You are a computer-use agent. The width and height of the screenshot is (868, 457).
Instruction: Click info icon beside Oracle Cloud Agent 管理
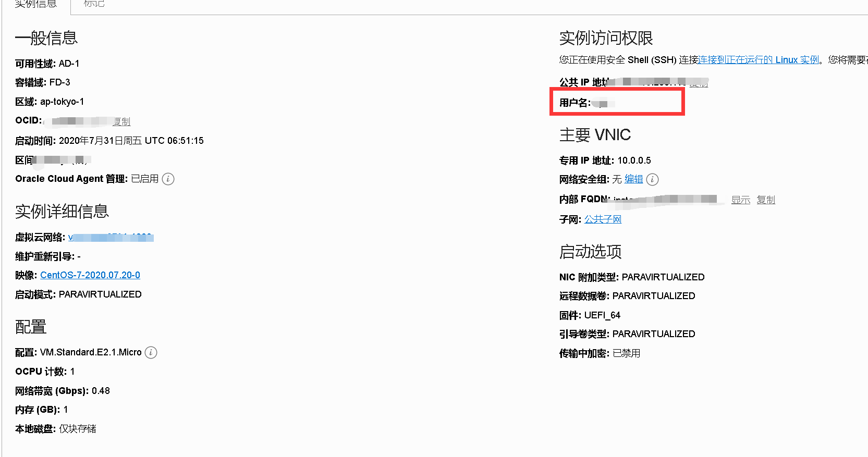pos(168,179)
